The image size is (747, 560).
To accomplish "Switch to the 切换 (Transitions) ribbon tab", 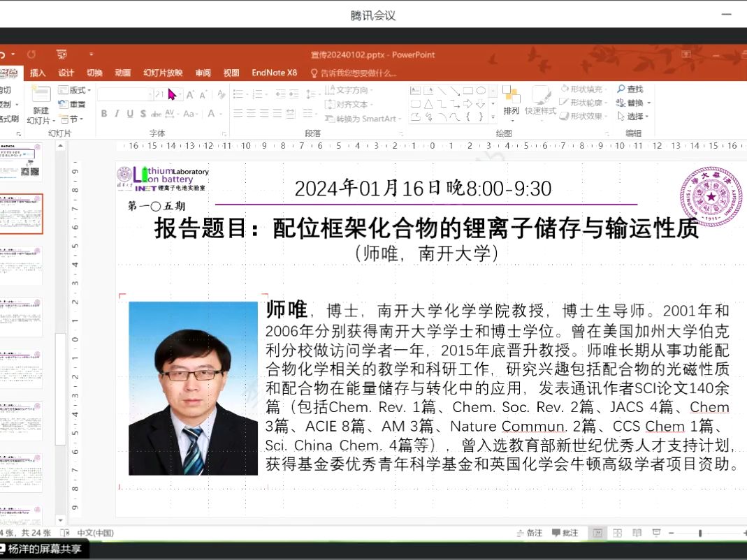I will click(x=96, y=72).
